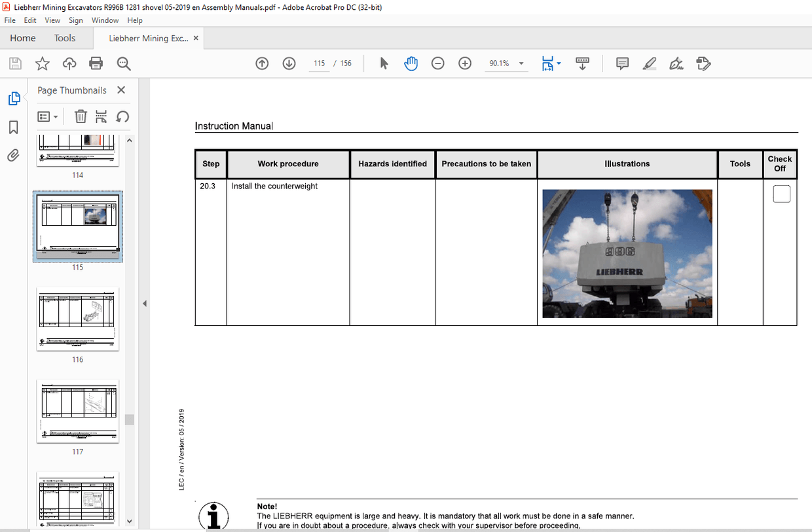Delete the selected page with trash icon
Viewport: 812px width, 532px height.
(x=80, y=116)
